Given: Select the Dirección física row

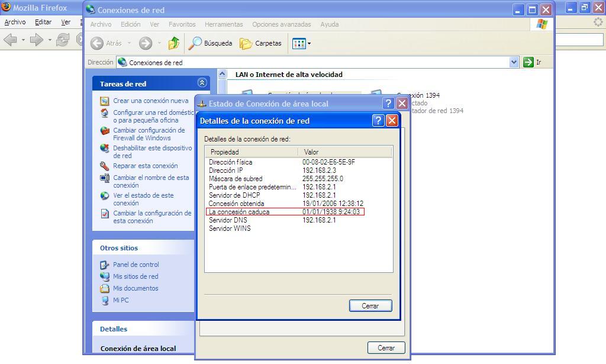Looking at the screenshot, I should [298, 162].
